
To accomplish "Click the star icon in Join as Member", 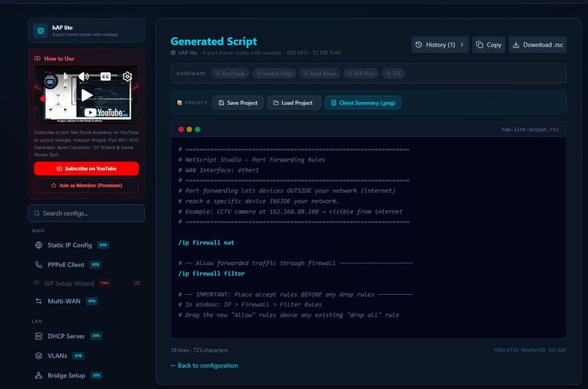I will pyautogui.click(x=54, y=185).
